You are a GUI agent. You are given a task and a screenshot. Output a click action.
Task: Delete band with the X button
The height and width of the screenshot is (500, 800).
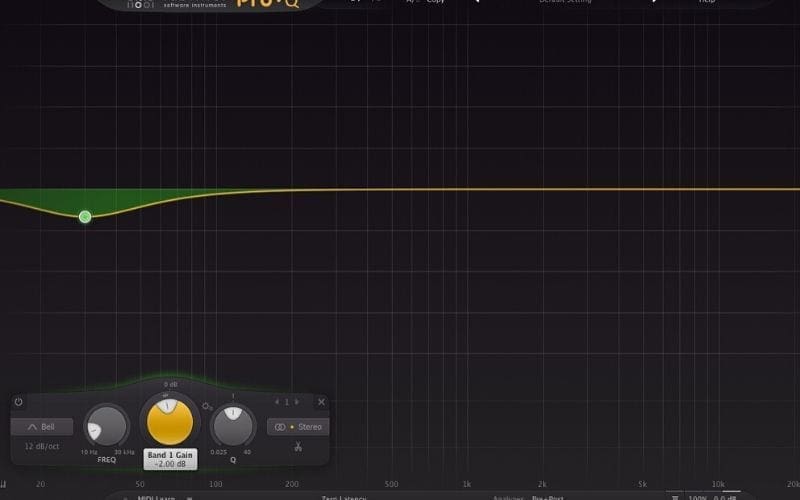pos(321,402)
